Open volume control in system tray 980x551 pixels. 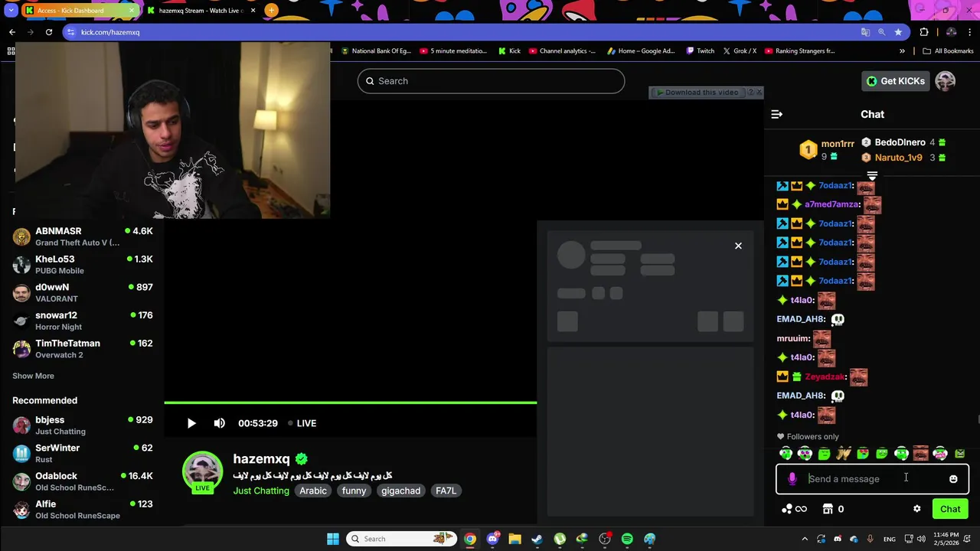[921, 539]
